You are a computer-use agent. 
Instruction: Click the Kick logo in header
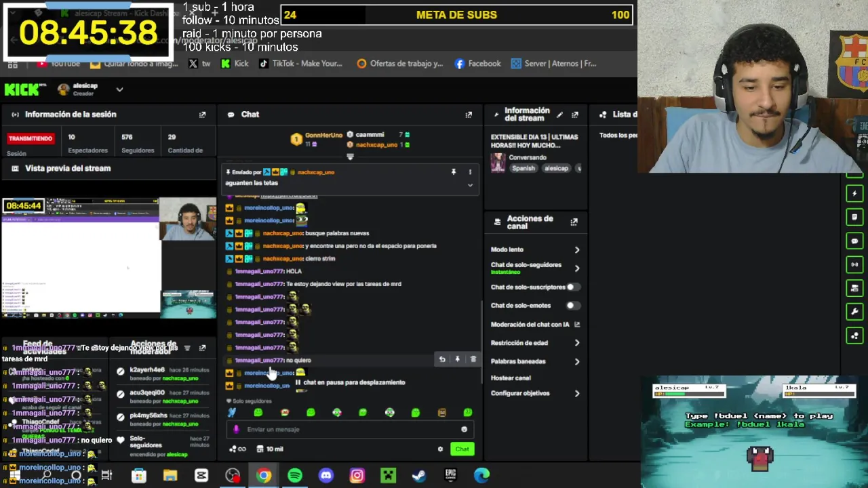25,89
